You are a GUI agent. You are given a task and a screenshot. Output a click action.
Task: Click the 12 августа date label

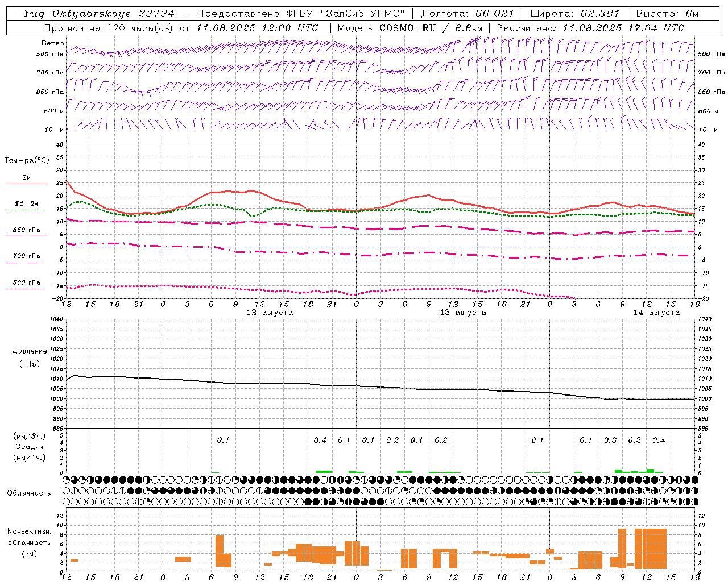(x=270, y=313)
